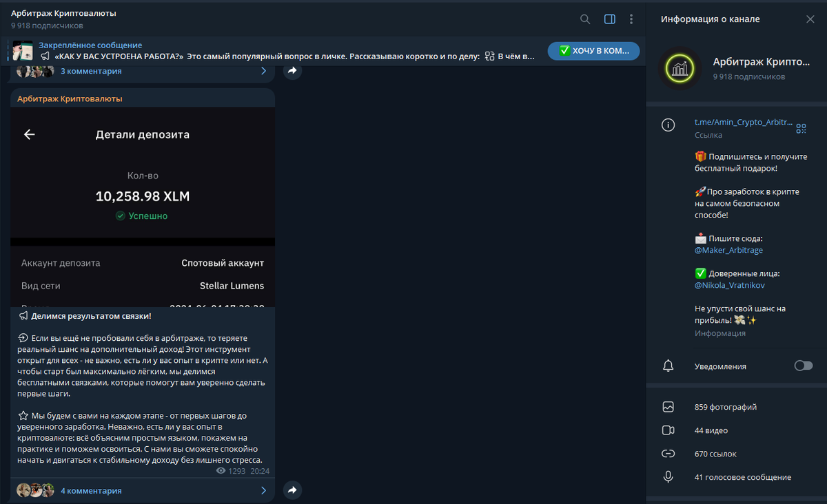
Task: Close the channel info panel
Action: [810, 19]
